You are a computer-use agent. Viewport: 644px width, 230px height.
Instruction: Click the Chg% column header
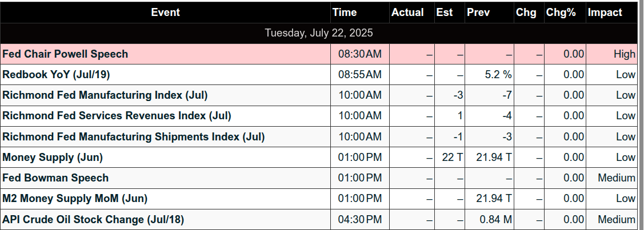click(561, 12)
